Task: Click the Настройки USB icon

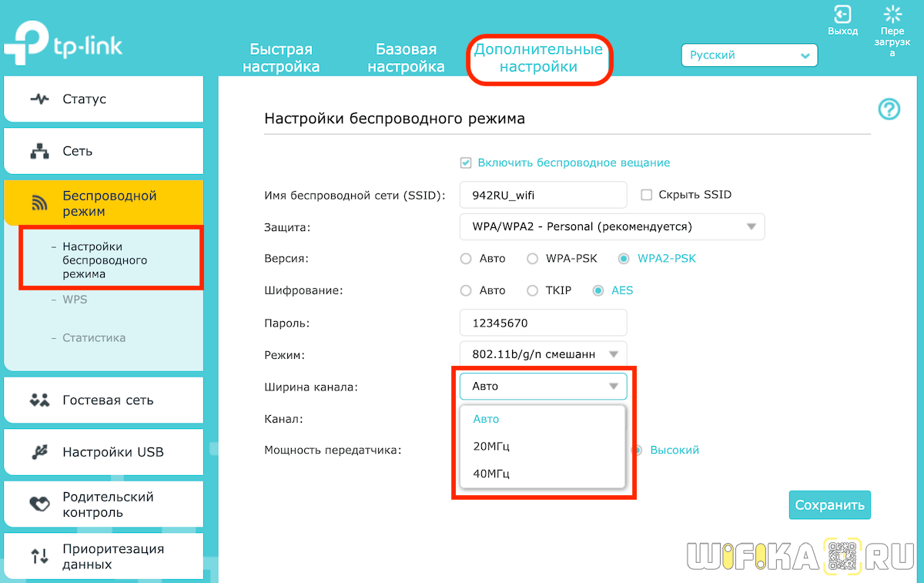Action: (x=39, y=453)
